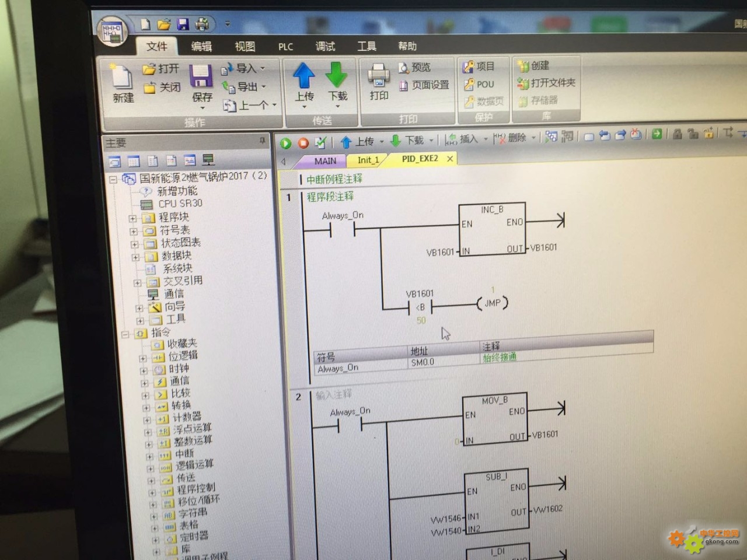Image resolution: width=747 pixels, height=560 pixels.
Task: Open the Edit (编辑) ribbon tab
Action: coord(201,47)
